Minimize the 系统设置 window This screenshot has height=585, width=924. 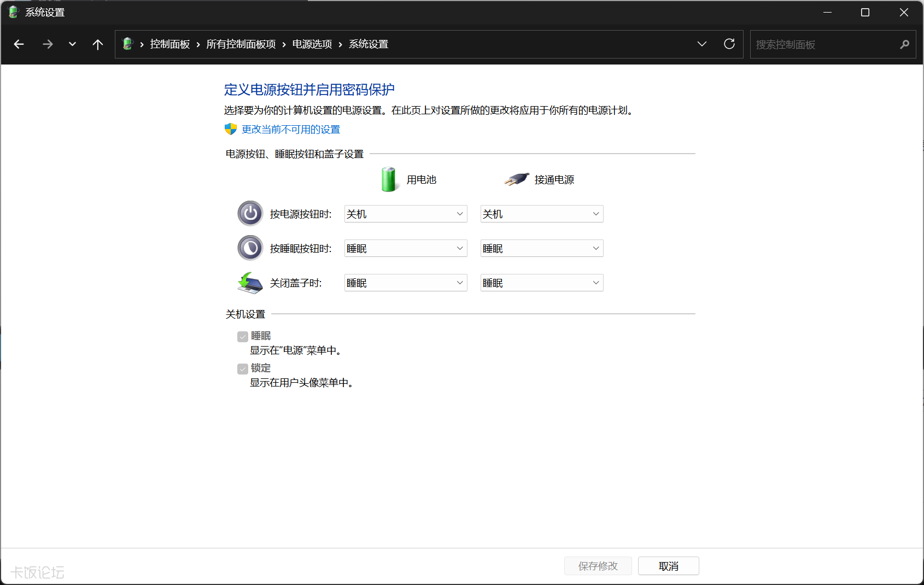tap(827, 12)
